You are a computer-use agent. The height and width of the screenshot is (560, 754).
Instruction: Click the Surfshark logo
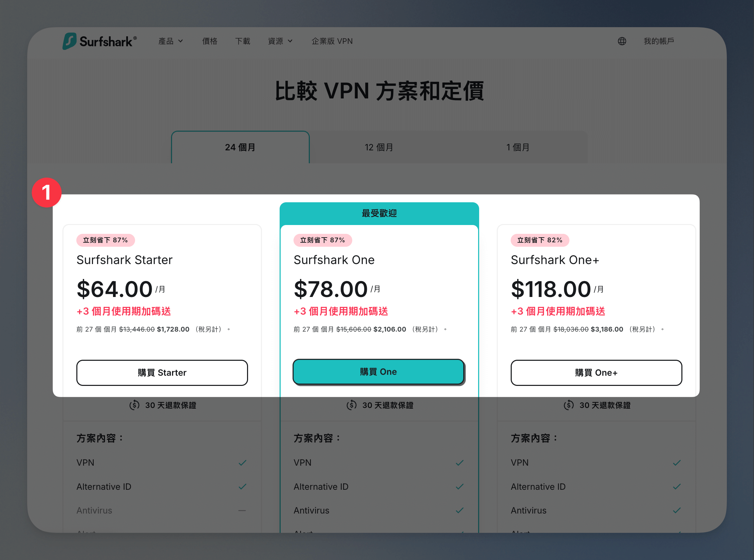click(99, 41)
